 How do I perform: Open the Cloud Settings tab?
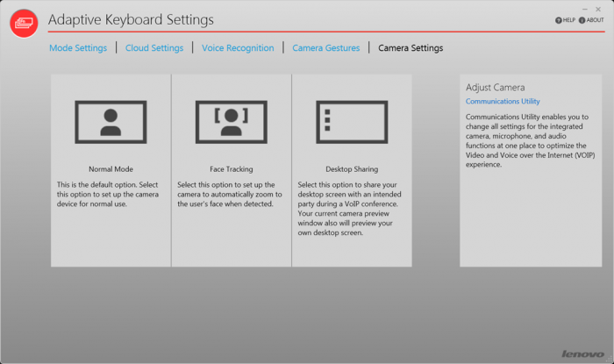click(154, 48)
